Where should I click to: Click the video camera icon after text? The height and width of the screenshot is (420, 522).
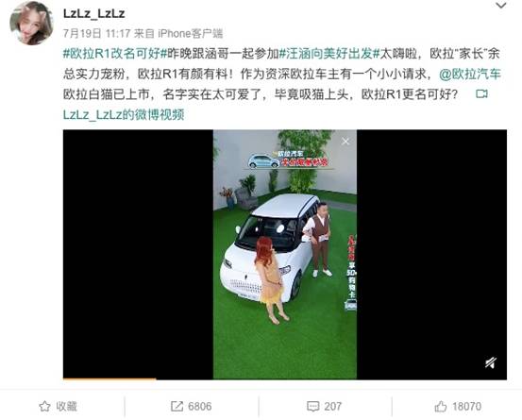pos(481,94)
